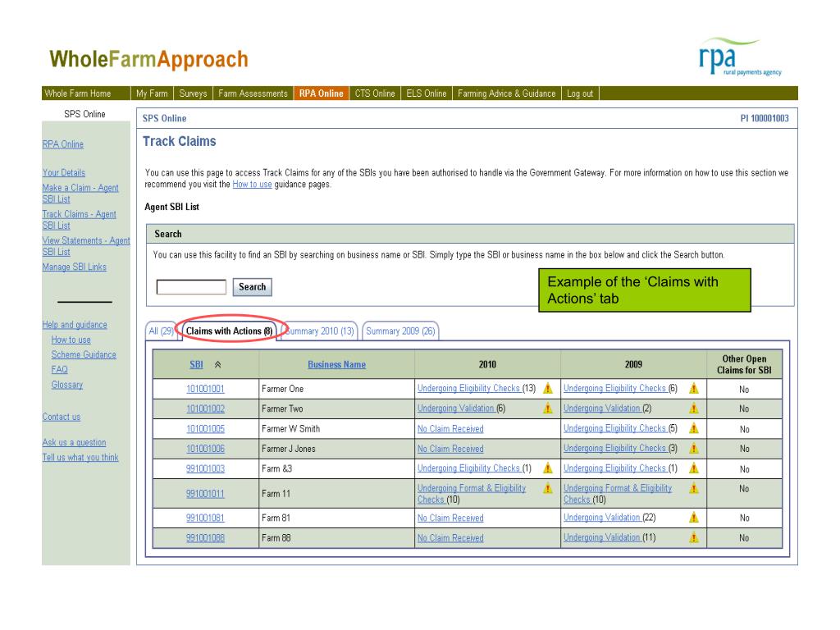This screenshot has width=840, height=630.
Task: Click the warning icon for Farmer One 2009
Action: 694,388
